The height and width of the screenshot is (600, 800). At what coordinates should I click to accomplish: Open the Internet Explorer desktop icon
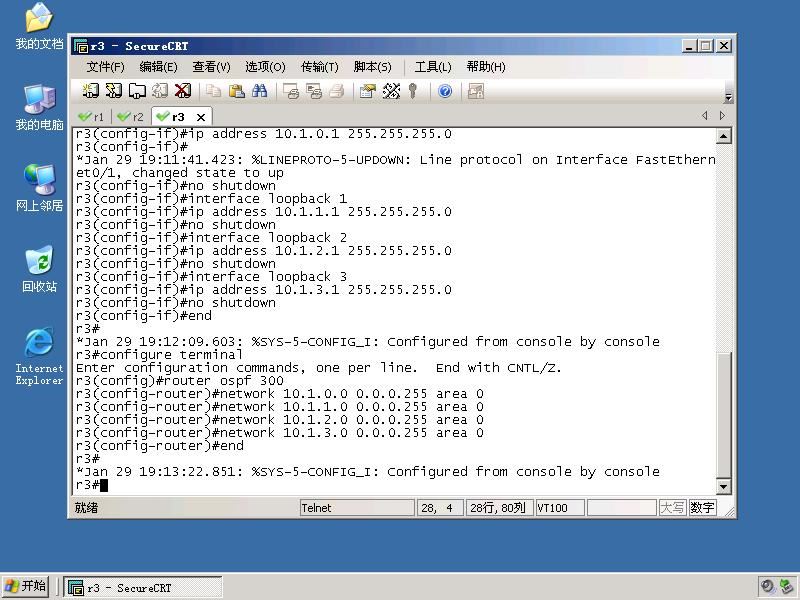pyautogui.click(x=39, y=356)
